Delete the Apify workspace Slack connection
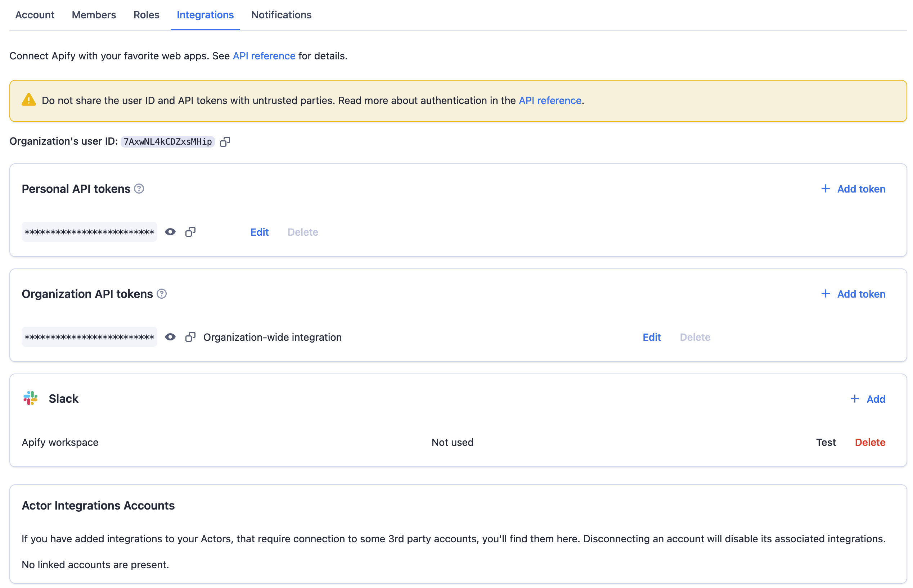 pyautogui.click(x=869, y=442)
